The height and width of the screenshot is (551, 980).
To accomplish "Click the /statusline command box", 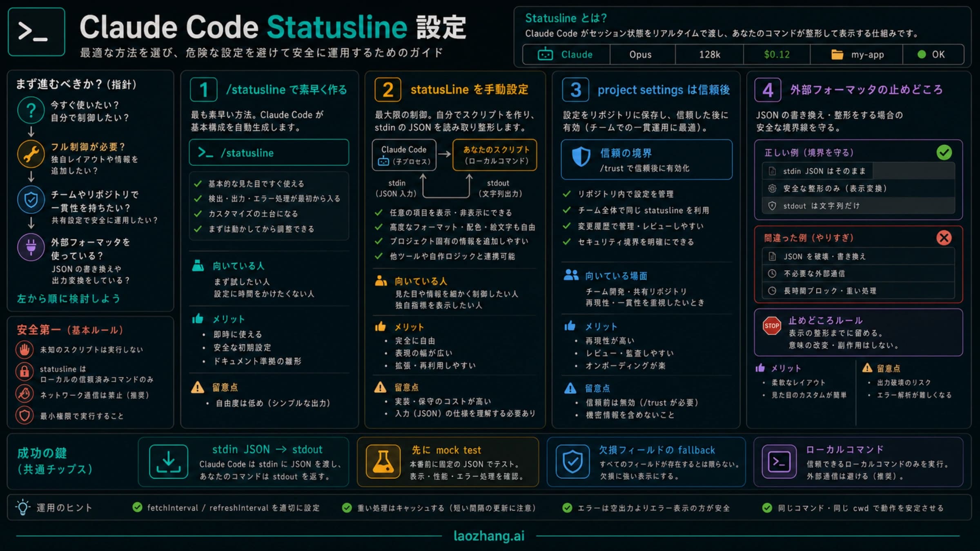I will 269,153.
